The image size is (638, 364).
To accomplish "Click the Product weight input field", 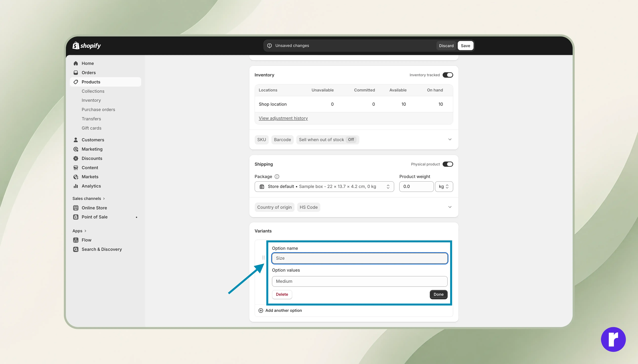I will [416, 187].
